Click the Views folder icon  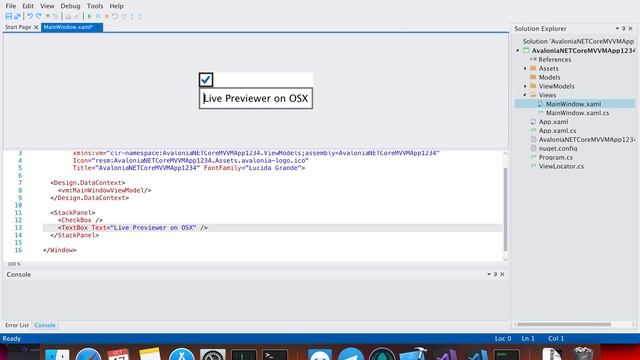click(x=533, y=95)
